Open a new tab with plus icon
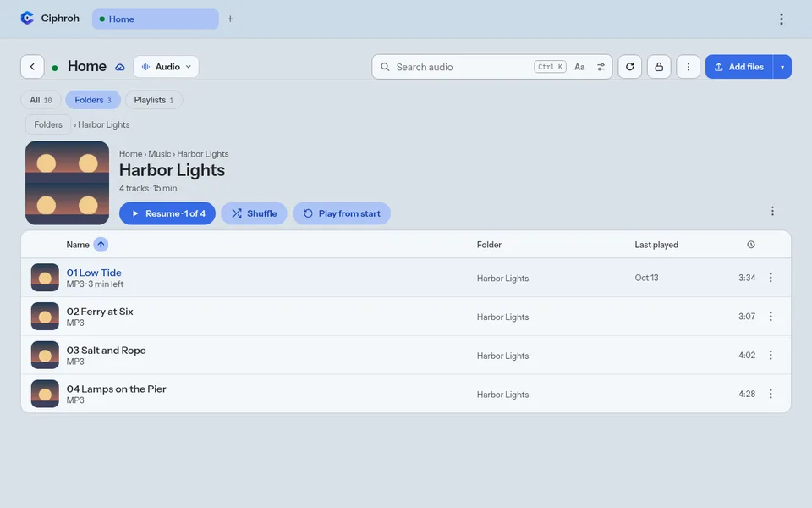This screenshot has height=508, width=812. [230, 19]
